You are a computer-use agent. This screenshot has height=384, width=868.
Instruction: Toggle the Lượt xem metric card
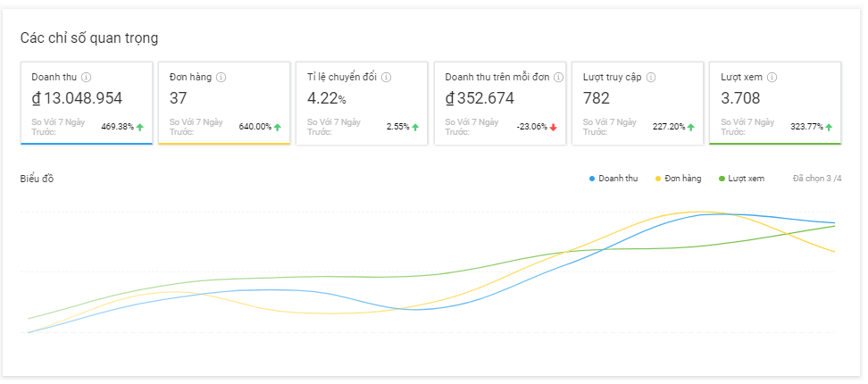click(x=774, y=103)
